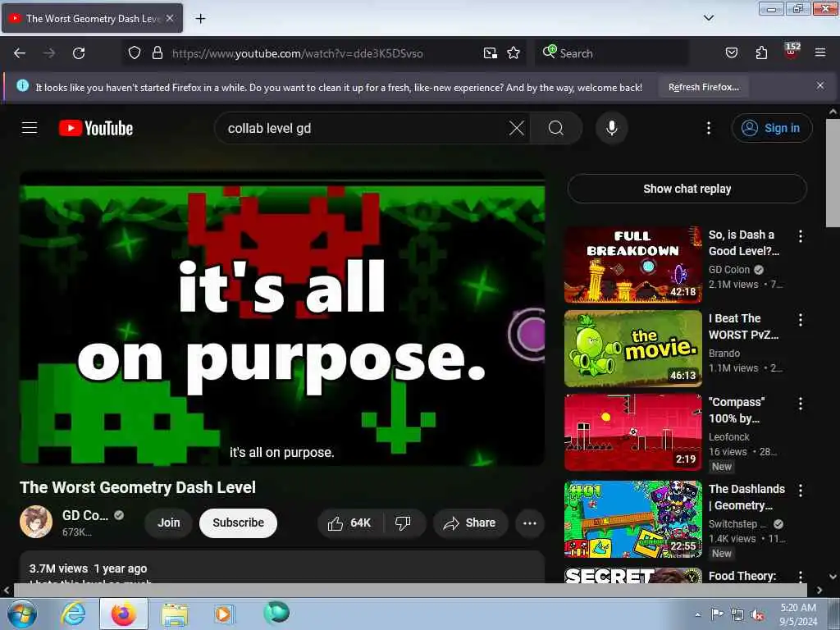
Task: Click the Join channel button
Action: 168,523
